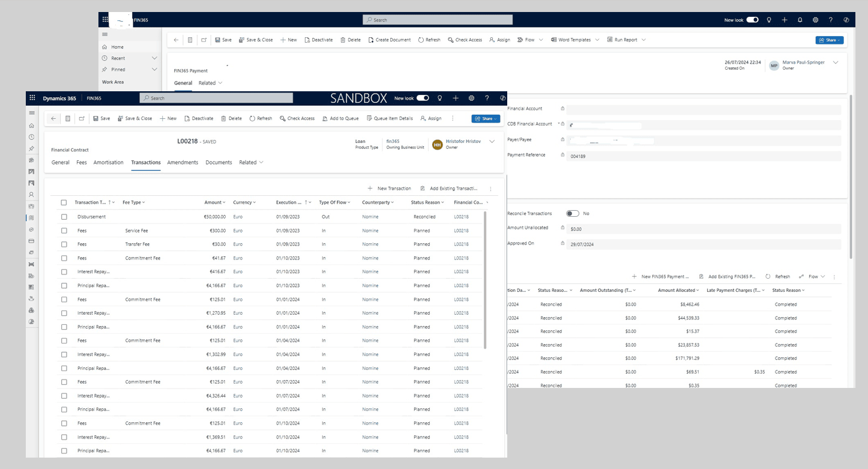Click the New Transaction button
The image size is (868, 469).
click(x=390, y=189)
